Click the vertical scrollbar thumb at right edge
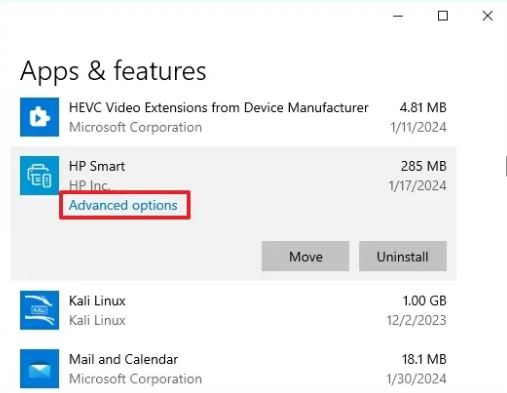 pyautogui.click(x=506, y=166)
